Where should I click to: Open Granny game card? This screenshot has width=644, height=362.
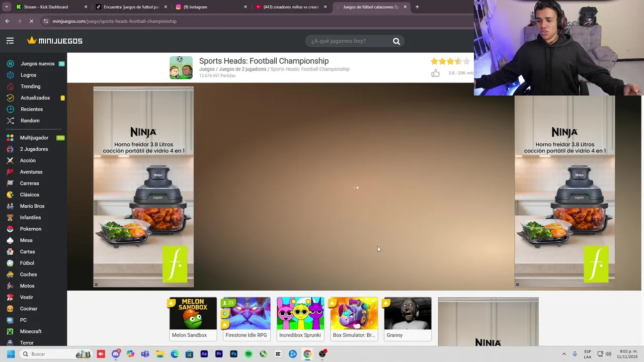[x=408, y=319]
